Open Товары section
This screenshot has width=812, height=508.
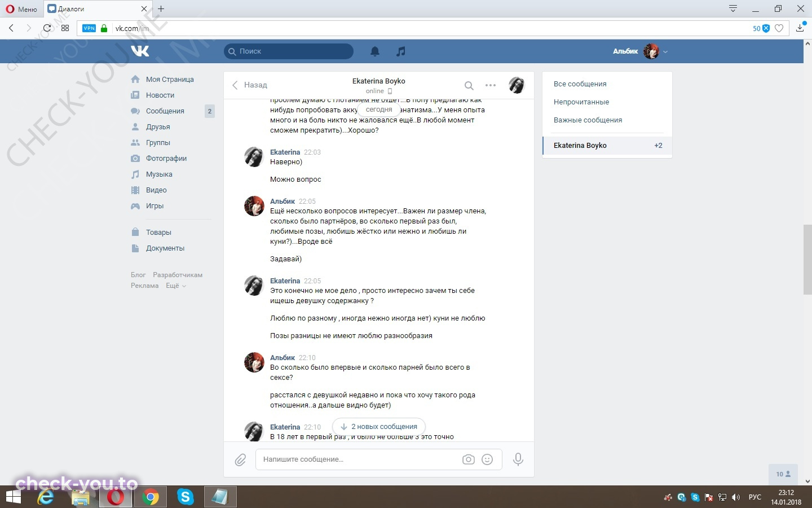(158, 233)
